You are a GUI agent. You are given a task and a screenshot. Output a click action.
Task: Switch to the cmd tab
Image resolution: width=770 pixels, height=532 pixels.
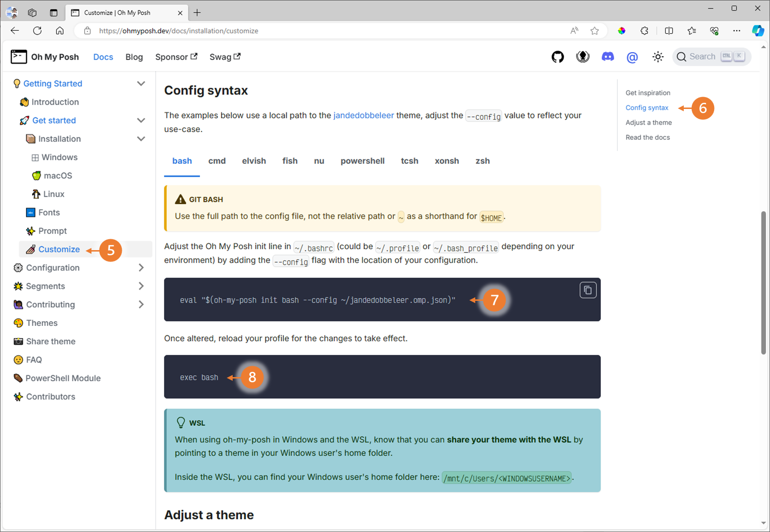[217, 161]
